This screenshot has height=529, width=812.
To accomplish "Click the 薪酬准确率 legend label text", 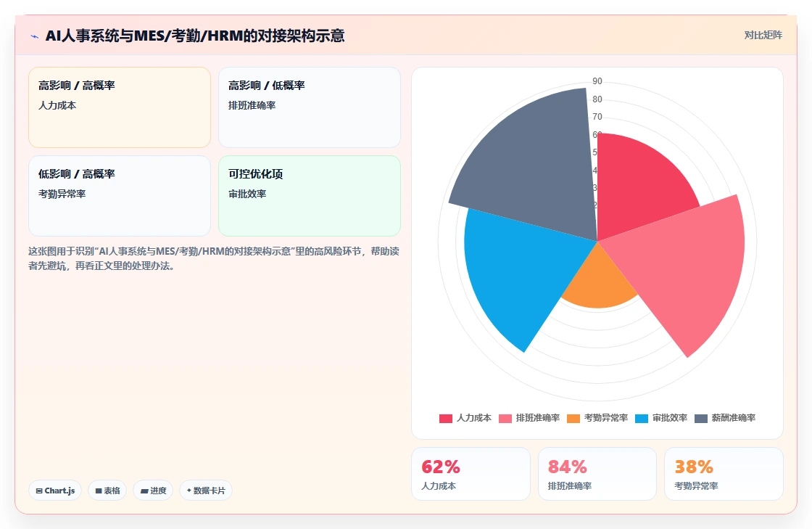I will (733, 417).
